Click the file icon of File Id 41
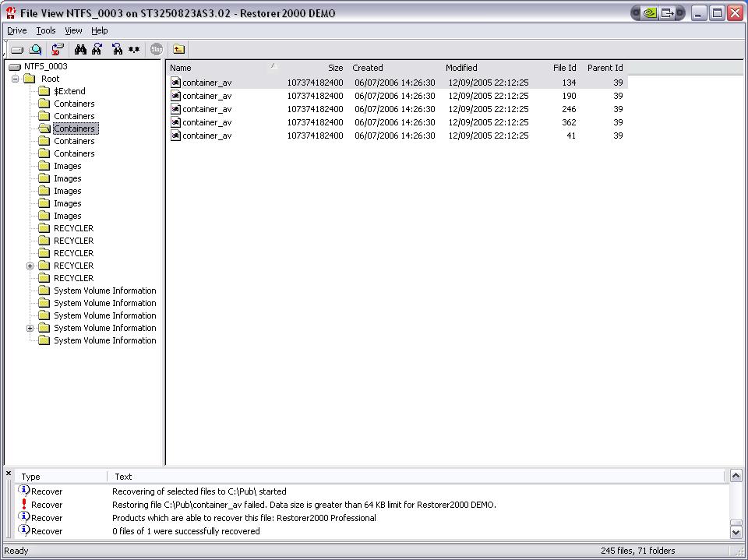The width and height of the screenshot is (748, 560). (175, 136)
